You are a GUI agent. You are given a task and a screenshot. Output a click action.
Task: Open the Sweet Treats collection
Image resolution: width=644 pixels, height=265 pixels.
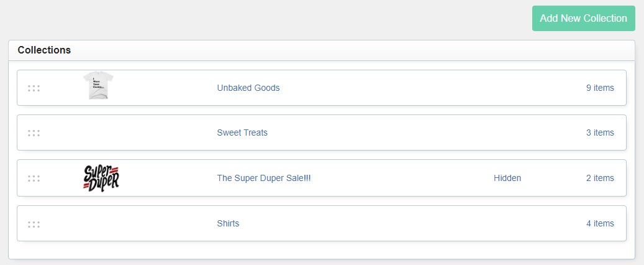point(242,132)
